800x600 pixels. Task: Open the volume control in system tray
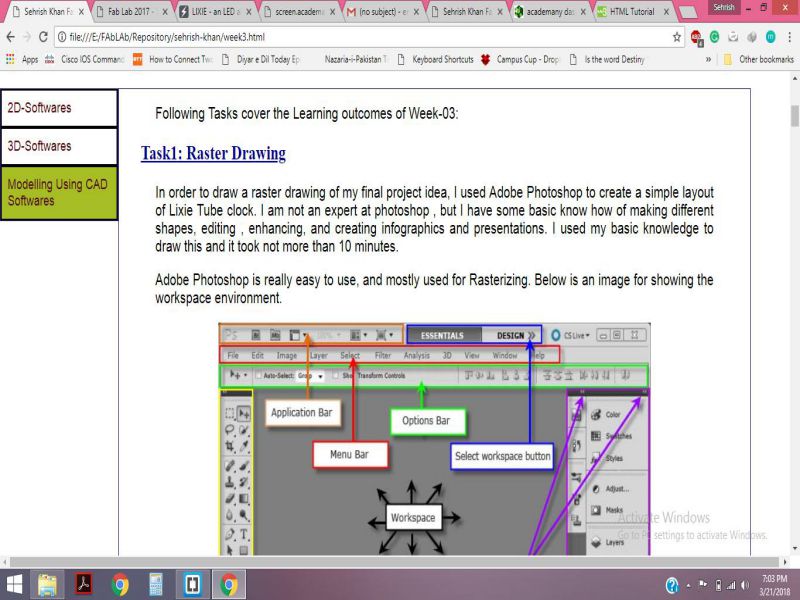(x=745, y=585)
